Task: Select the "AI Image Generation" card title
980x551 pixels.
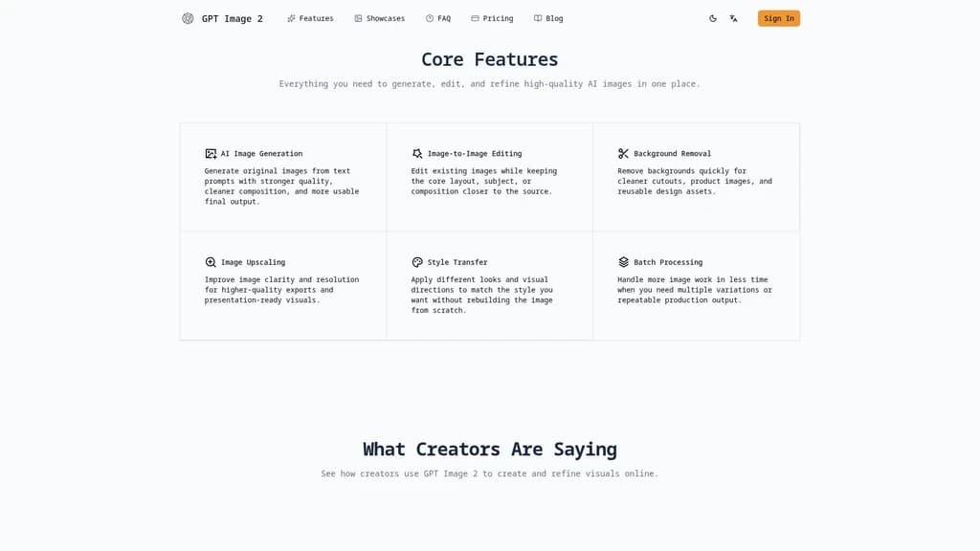Action: click(261, 154)
